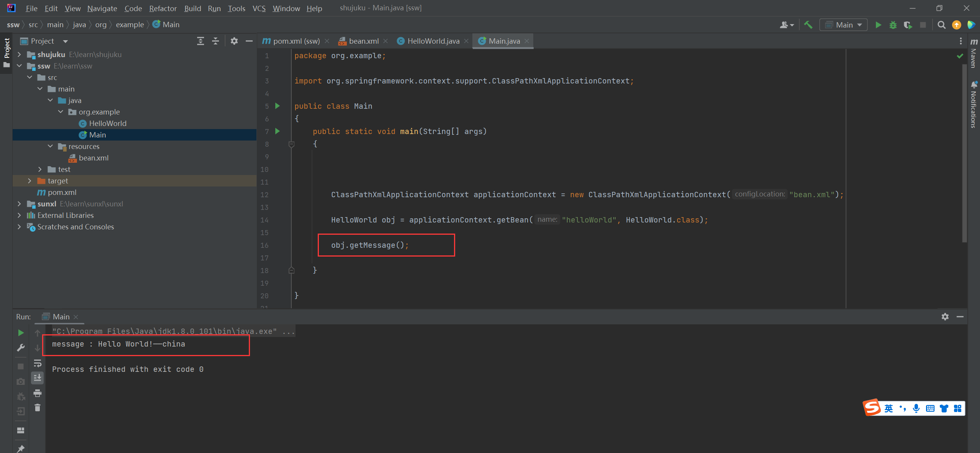Screen dimensions: 980x453
Task: Click the Run with Coverage icon
Action: pos(908,25)
